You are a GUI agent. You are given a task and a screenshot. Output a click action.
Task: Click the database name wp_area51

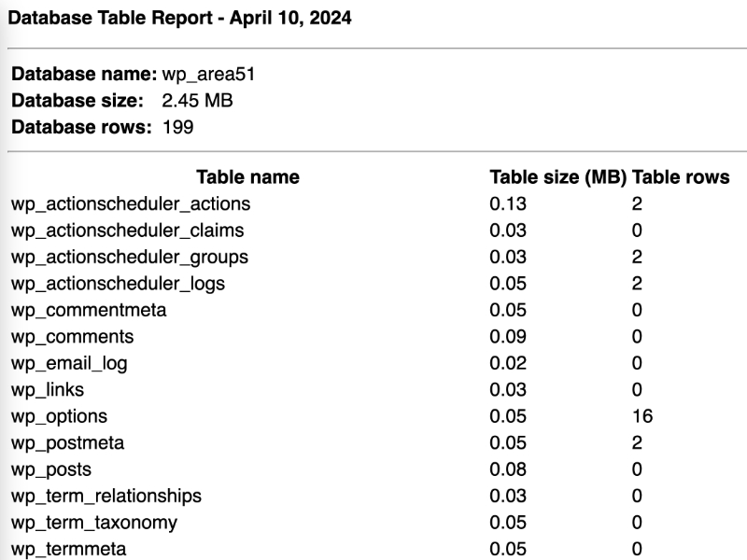coord(208,75)
